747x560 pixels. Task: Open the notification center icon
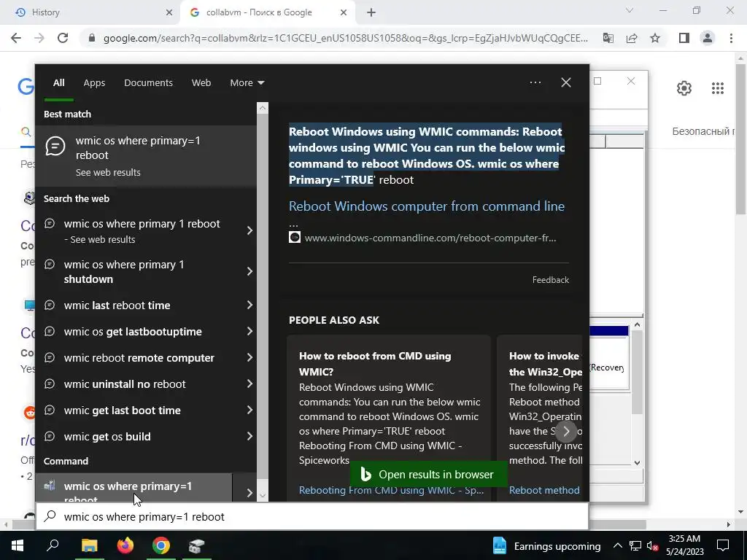click(723, 545)
